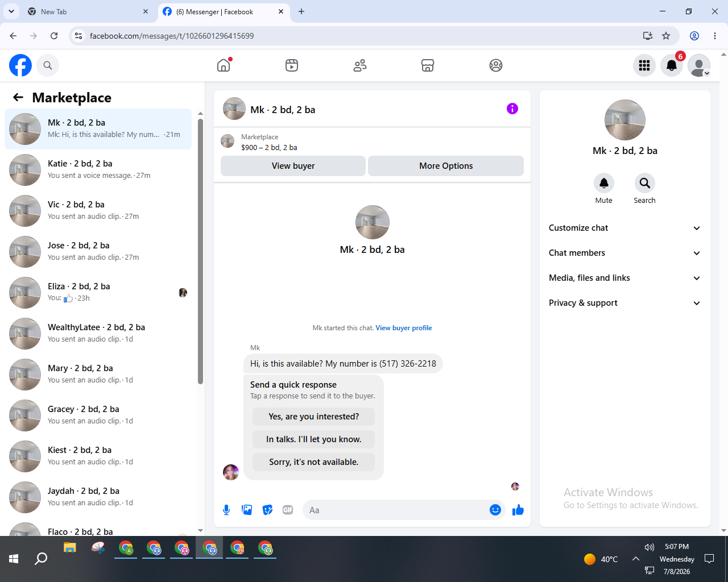Expand Privacy & support section
The width and height of the screenshot is (728, 582).
tap(624, 303)
